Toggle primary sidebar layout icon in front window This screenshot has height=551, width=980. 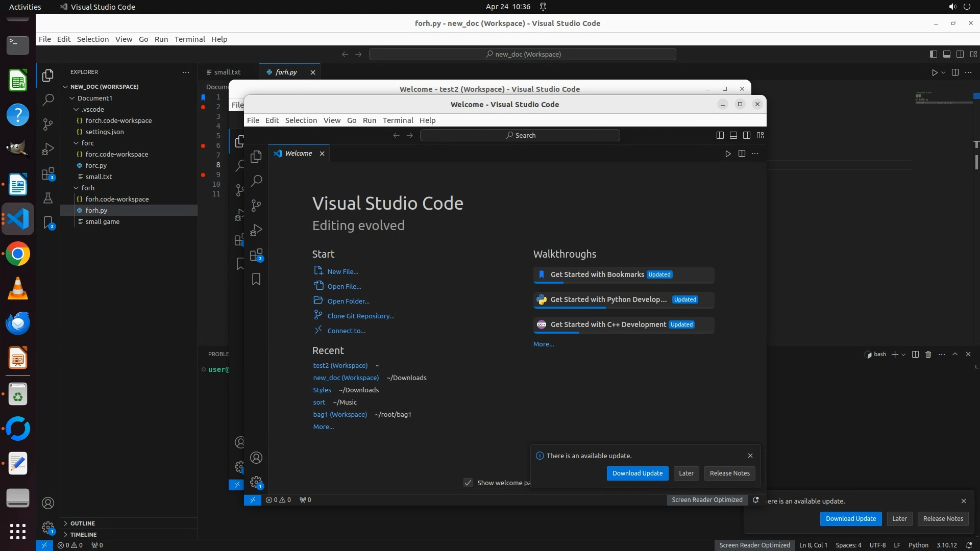pyautogui.click(x=720, y=135)
